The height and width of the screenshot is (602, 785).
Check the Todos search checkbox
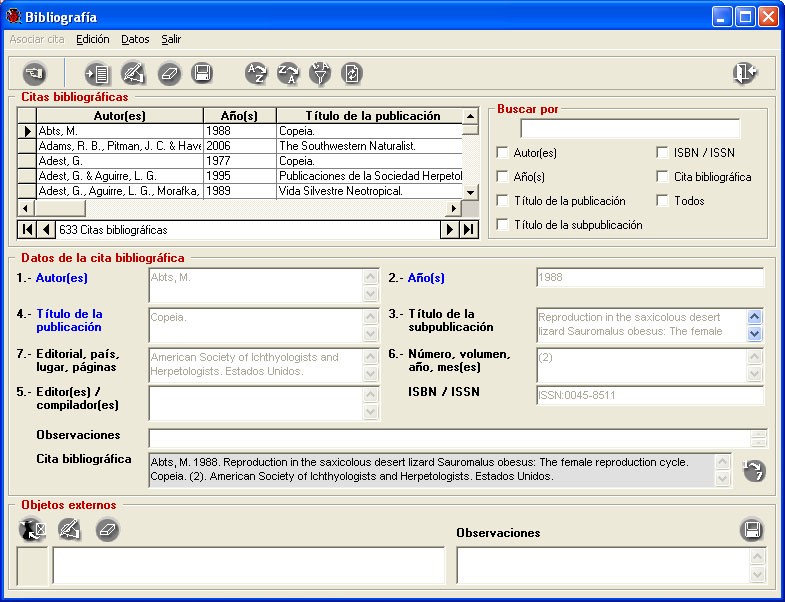tap(662, 200)
